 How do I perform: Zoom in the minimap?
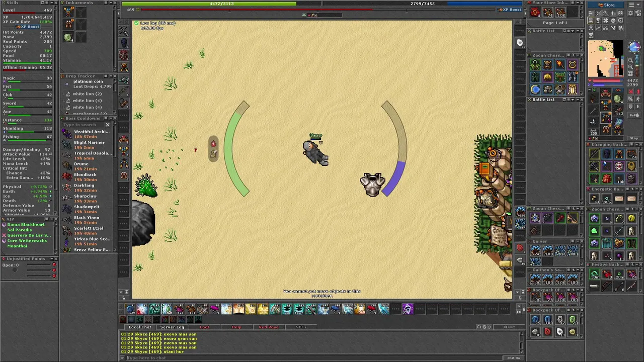click(630, 67)
